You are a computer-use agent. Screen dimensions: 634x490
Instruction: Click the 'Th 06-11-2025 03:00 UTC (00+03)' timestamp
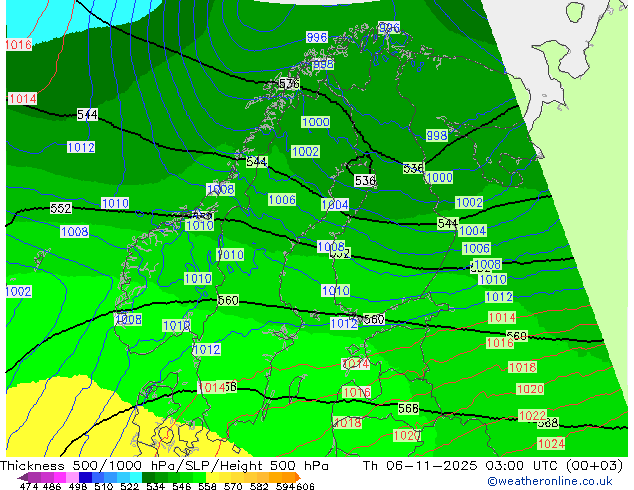[493, 466]
